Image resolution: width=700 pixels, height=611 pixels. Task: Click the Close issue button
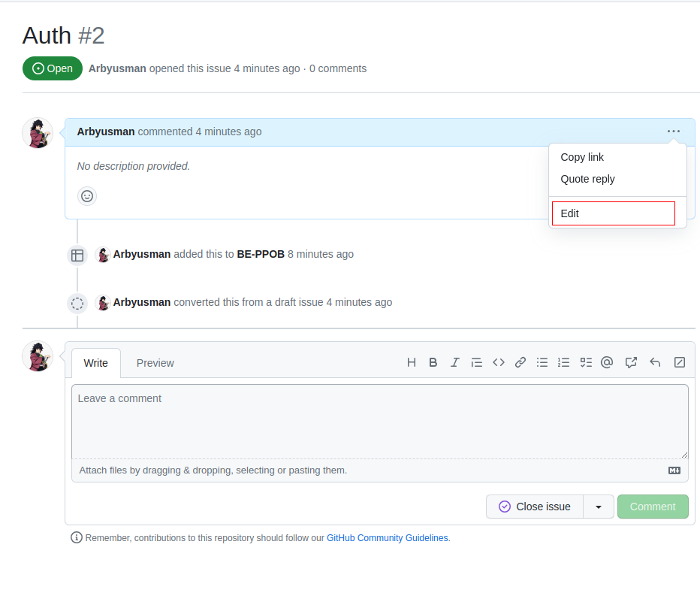(534, 507)
